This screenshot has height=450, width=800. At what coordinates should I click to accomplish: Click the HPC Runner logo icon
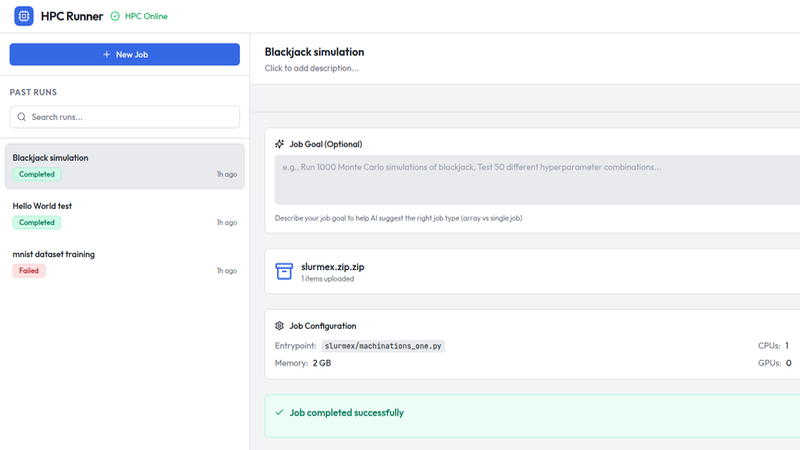click(24, 16)
